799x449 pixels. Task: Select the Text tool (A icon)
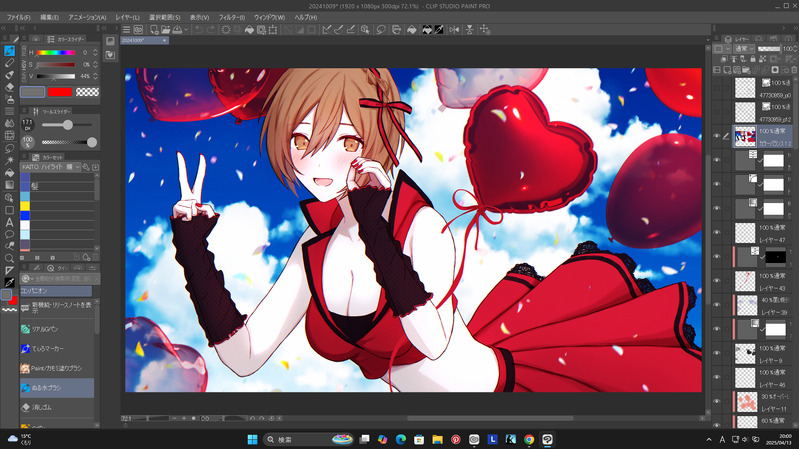(9, 222)
